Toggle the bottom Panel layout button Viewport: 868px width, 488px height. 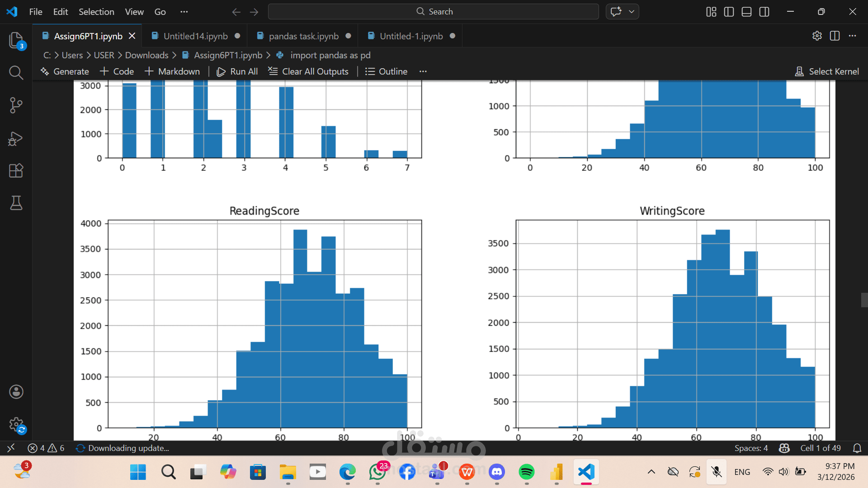pos(746,12)
